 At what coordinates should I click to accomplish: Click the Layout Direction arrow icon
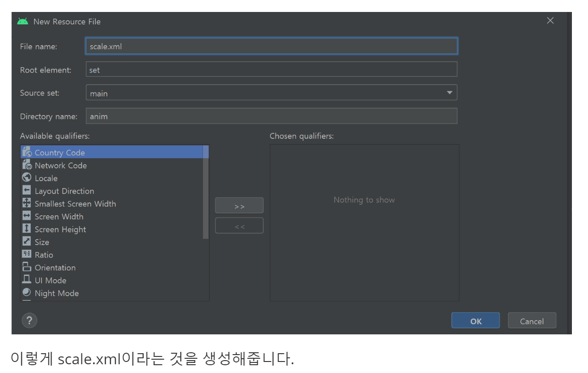pyautogui.click(x=27, y=190)
